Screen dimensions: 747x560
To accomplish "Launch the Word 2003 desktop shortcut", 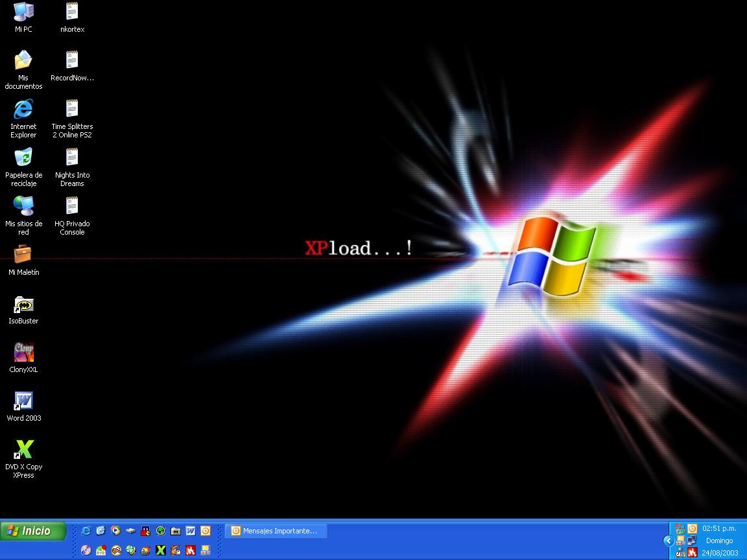I will [23, 401].
